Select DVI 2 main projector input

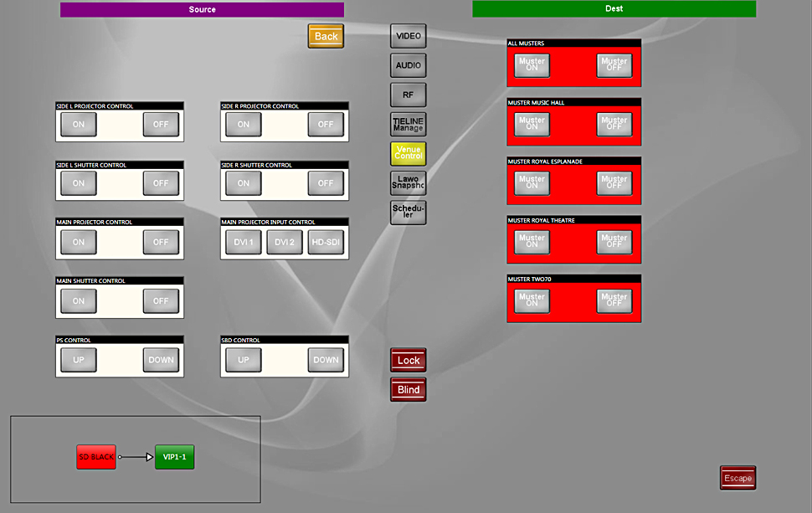pyautogui.click(x=285, y=243)
